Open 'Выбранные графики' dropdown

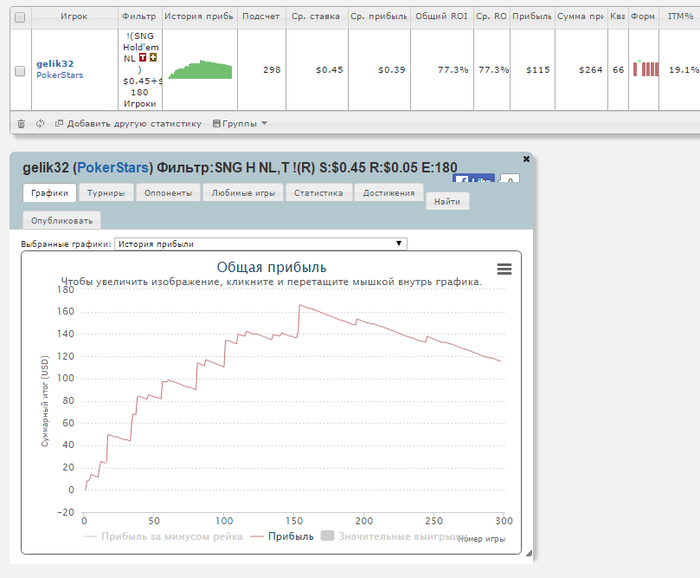point(260,243)
